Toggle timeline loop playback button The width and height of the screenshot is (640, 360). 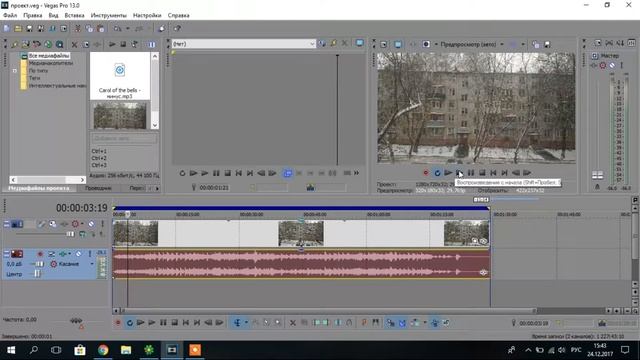129,323
